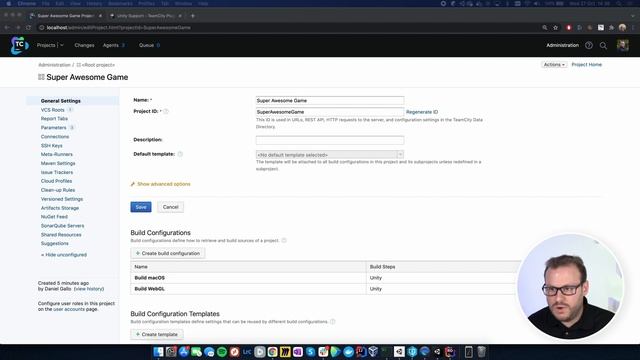Open the Trash in the dock

pos(481,351)
